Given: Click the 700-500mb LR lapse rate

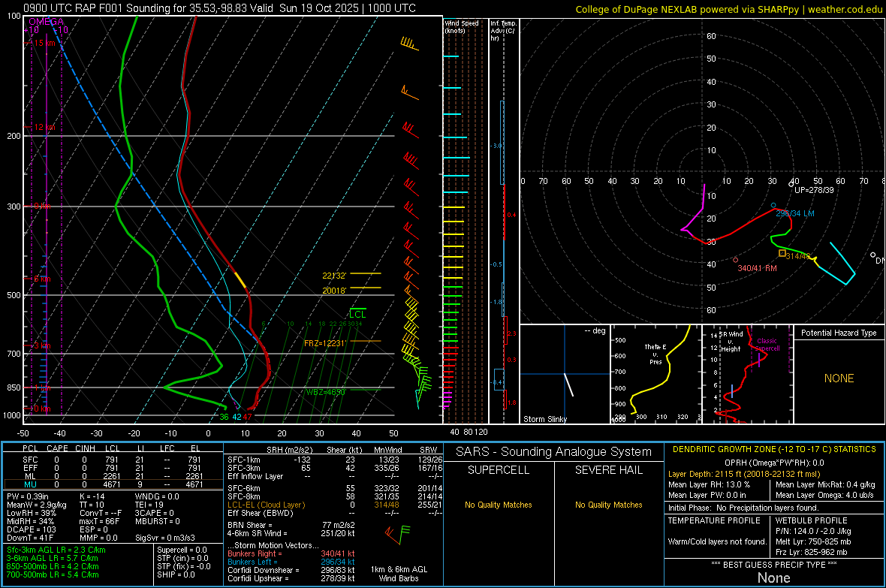Looking at the screenshot, I should (53, 575).
